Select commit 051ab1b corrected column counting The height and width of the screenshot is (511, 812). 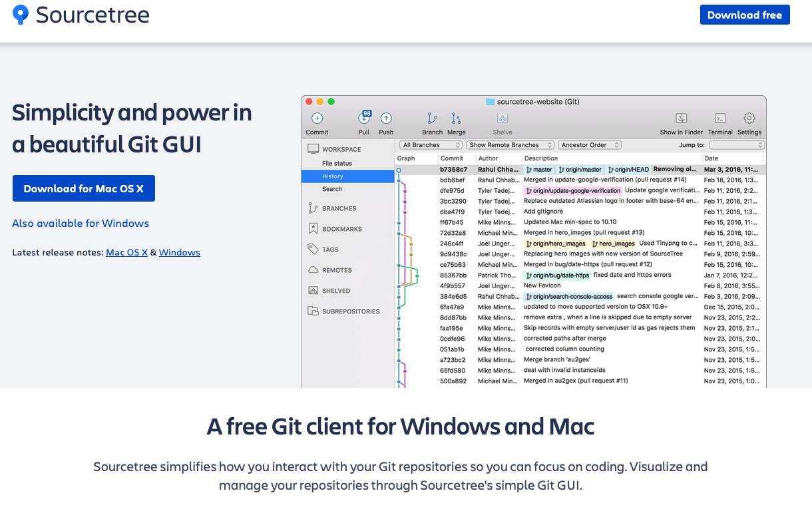[x=580, y=349]
